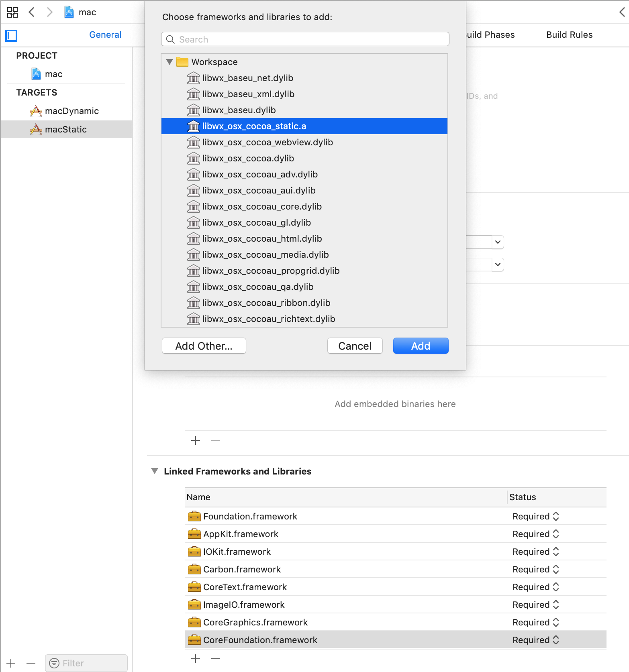Image resolution: width=629 pixels, height=672 pixels.
Task: Focus the library Search field
Action: 305,39
